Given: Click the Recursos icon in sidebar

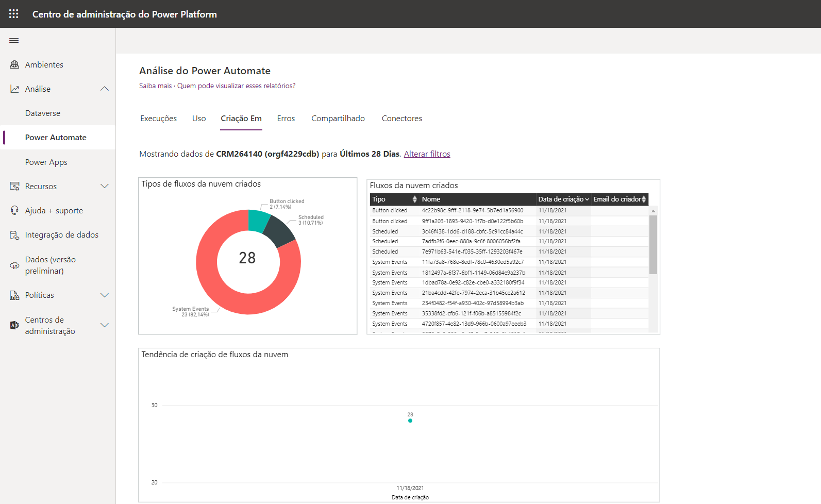Looking at the screenshot, I should (x=14, y=186).
